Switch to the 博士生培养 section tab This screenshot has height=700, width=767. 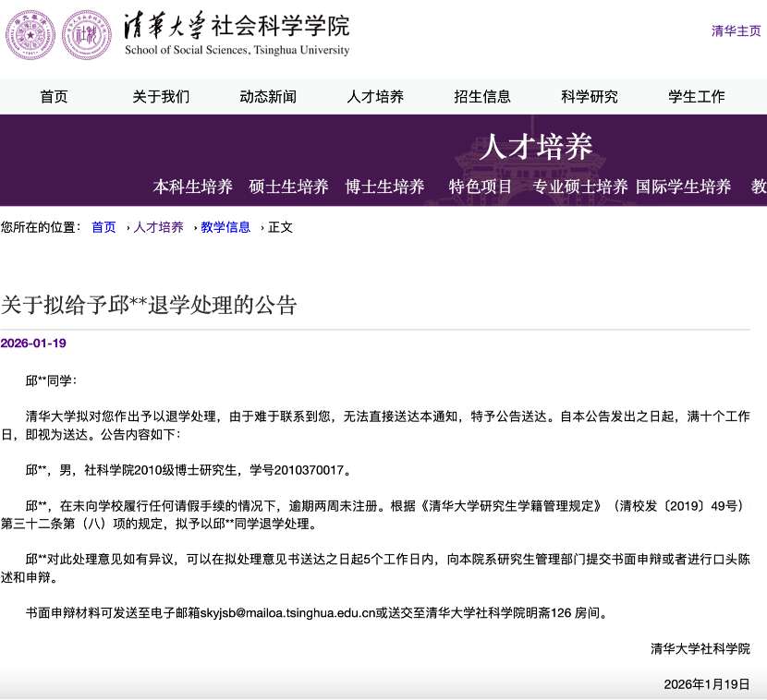(x=383, y=186)
